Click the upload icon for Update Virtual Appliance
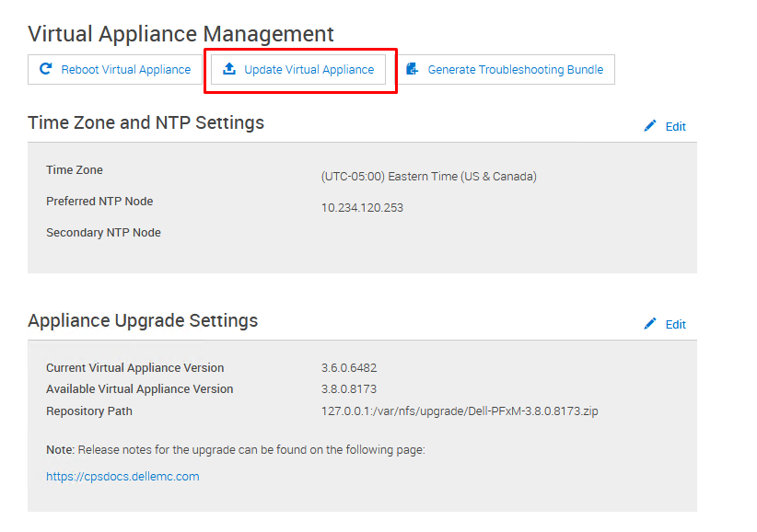 pos(229,69)
